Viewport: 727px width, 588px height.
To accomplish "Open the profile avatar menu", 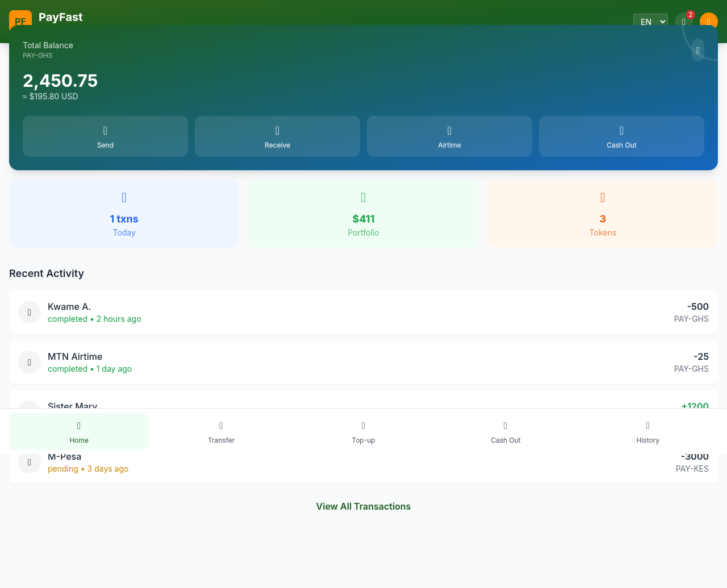I will [x=708, y=22].
